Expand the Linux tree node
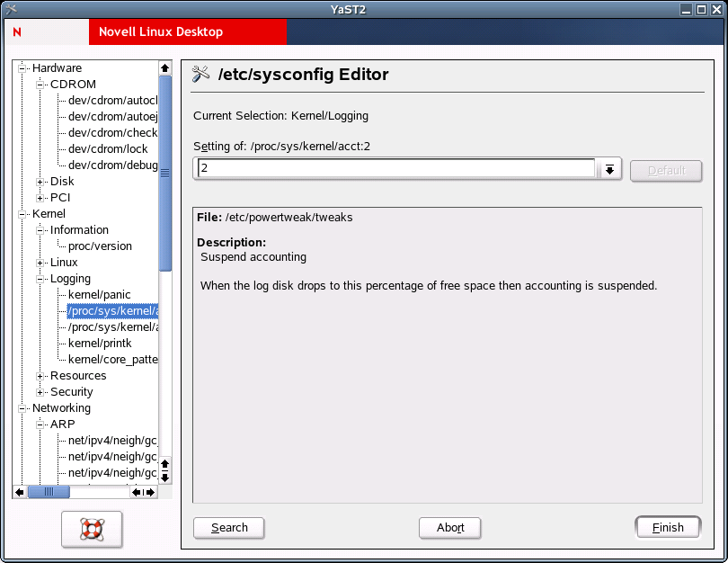Viewport: 728px width, 563px height. click(x=40, y=263)
